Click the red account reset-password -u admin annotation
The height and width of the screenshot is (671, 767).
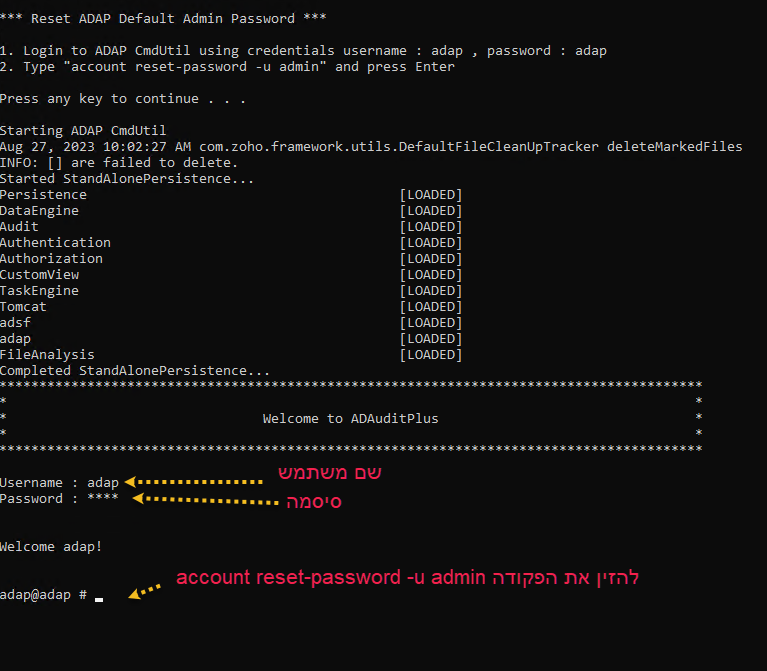407,578
